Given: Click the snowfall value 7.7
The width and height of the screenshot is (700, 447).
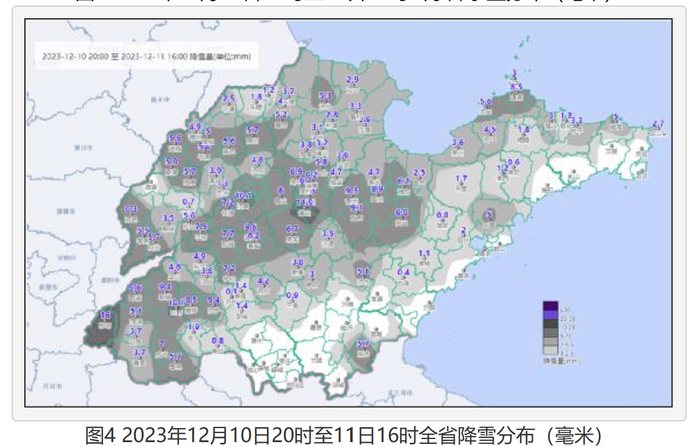Looking at the screenshot, I should coord(228,234).
